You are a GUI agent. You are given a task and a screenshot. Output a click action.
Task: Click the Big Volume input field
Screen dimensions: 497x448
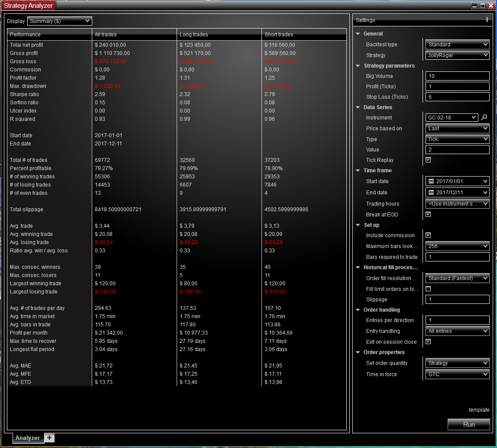[x=457, y=76]
